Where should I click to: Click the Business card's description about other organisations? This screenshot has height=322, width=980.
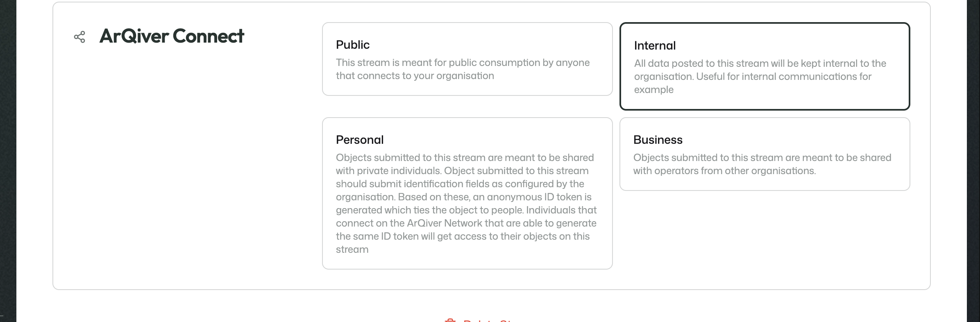pos(762,164)
